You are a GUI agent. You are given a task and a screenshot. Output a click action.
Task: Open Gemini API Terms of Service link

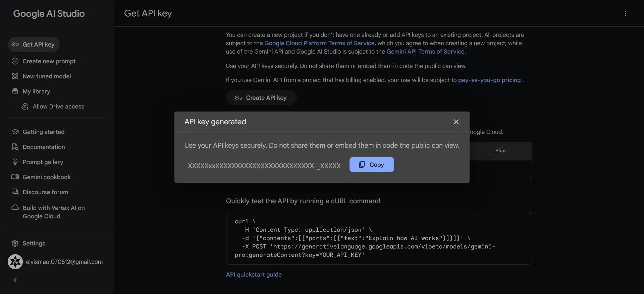point(425,52)
